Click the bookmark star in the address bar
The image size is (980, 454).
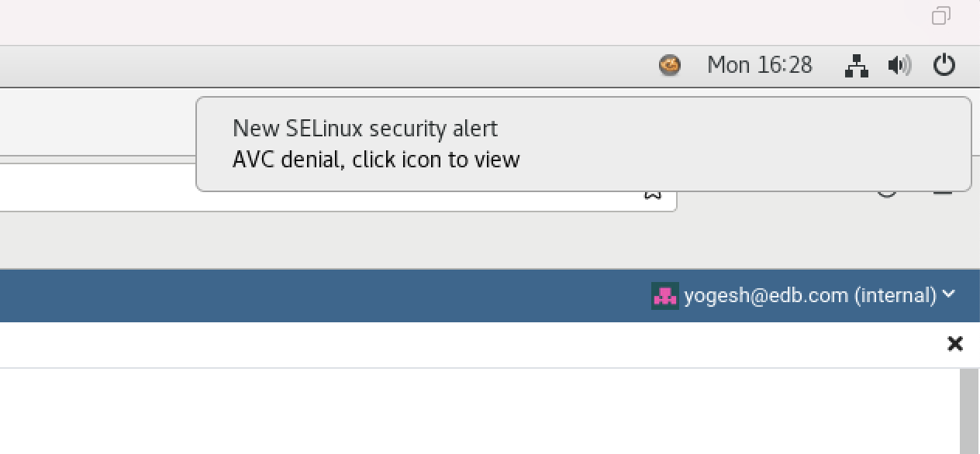coord(653,194)
